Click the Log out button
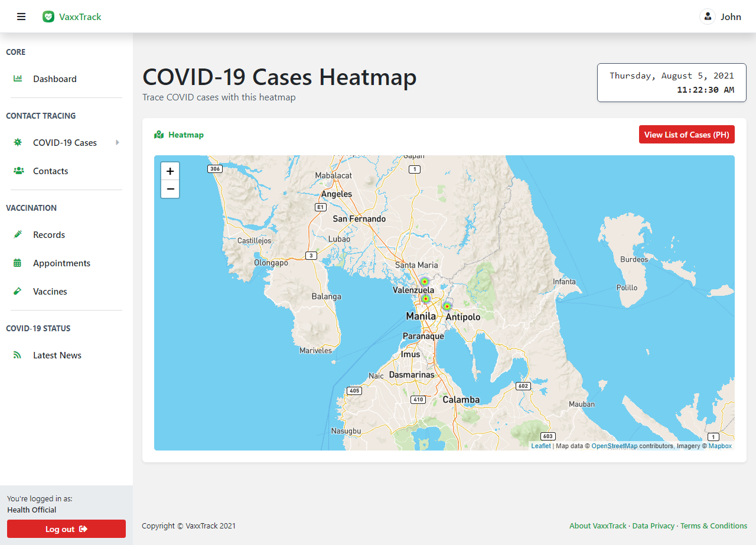 click(x=66, y=529)
